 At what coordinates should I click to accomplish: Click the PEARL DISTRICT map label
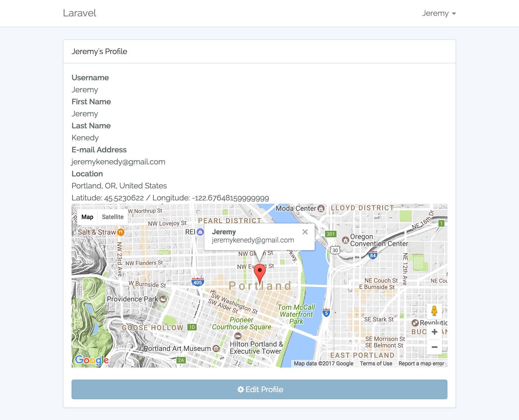229,221
